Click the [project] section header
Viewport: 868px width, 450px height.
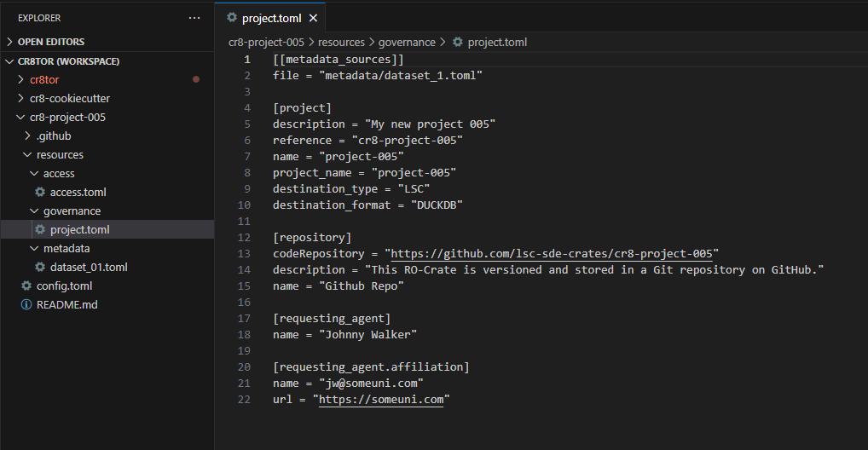(302, 108)
